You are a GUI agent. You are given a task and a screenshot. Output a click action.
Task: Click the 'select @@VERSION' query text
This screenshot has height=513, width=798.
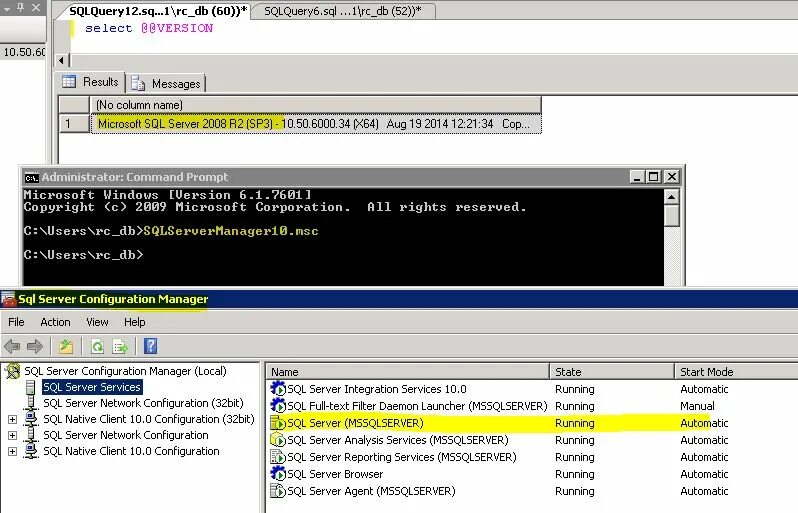click(149, 28)
